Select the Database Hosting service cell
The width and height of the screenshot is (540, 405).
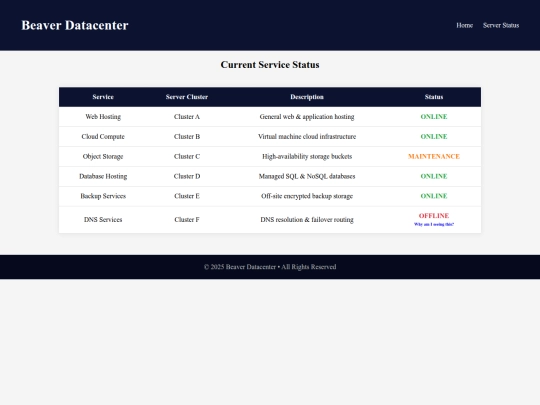(x=103, y=176)
